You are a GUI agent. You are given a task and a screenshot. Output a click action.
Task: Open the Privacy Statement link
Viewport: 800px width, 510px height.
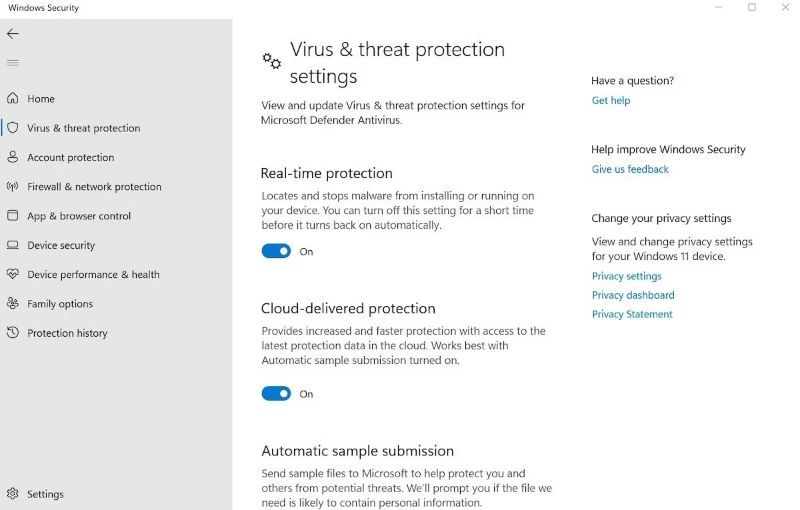pyautogui.click(x=632, y=315)
